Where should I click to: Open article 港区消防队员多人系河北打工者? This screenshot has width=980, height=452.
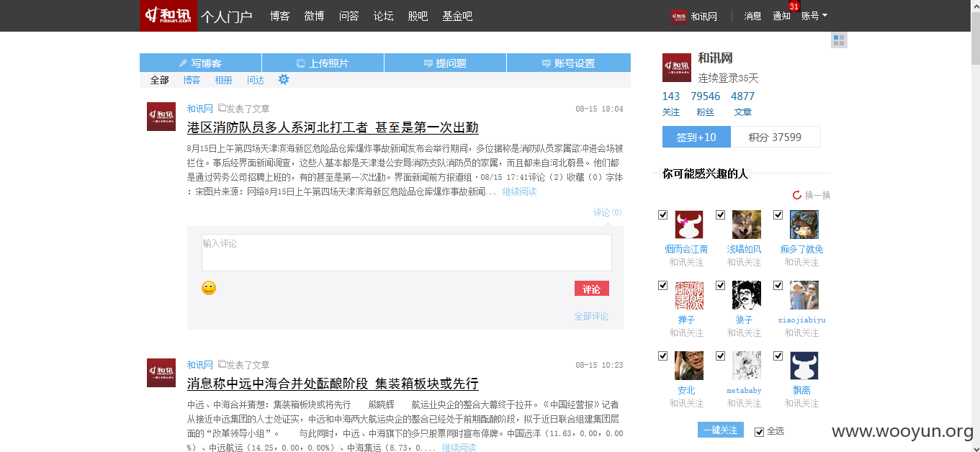[x=333, y=127]
